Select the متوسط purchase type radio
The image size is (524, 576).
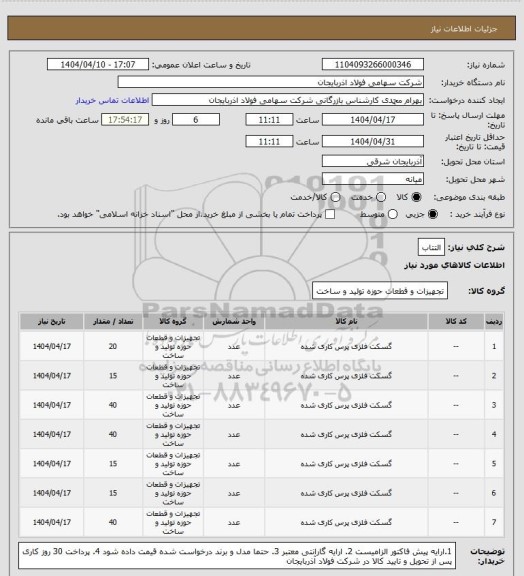[393, 214]
